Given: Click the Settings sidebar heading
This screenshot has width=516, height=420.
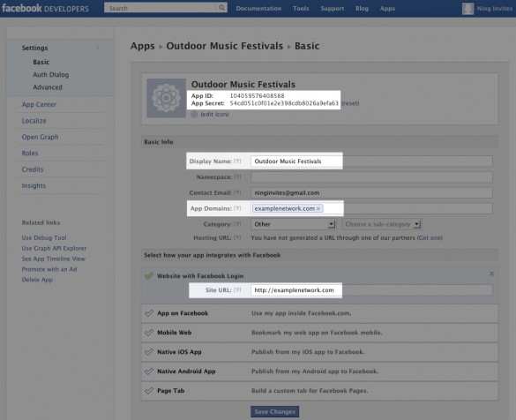Looking at the screenshot, I should [x=35, y=48].
